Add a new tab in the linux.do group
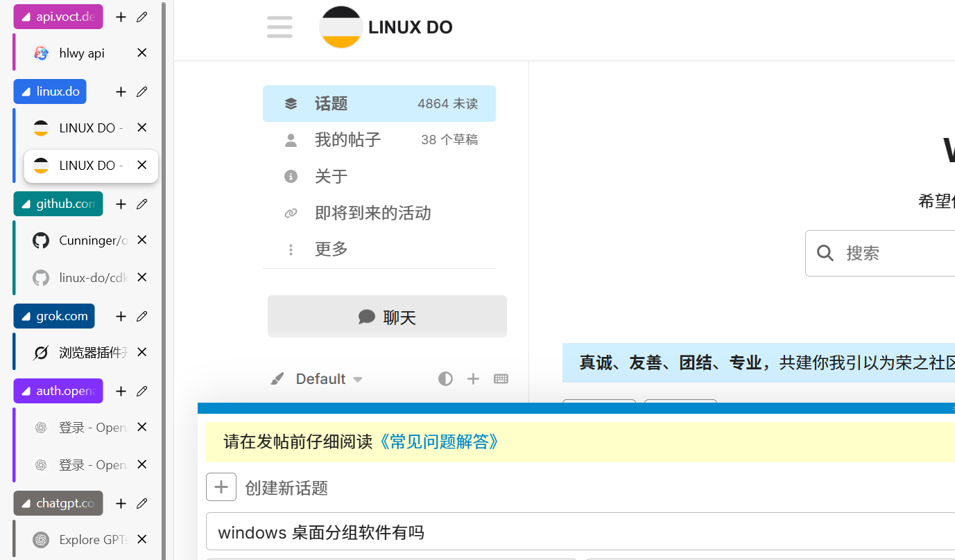 pyautogui.click(x=121, y=91)
